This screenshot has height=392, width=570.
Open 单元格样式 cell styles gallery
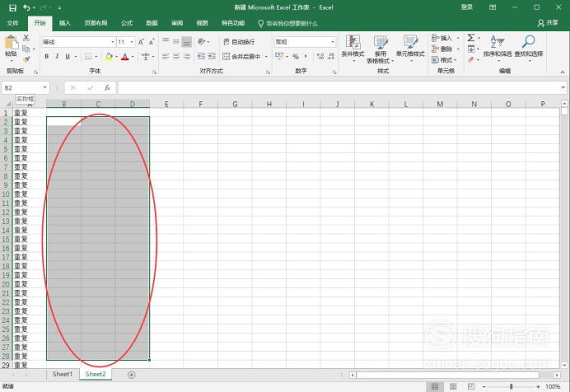click(x=410, y=49)
